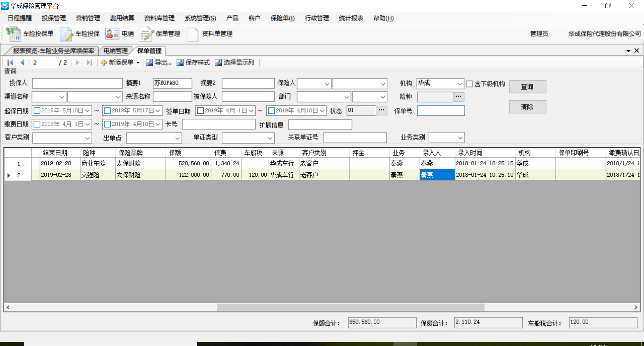Go to the previous record page
Image resolution: width=644 pixels, height=346 pixels.
click(22, 62)
